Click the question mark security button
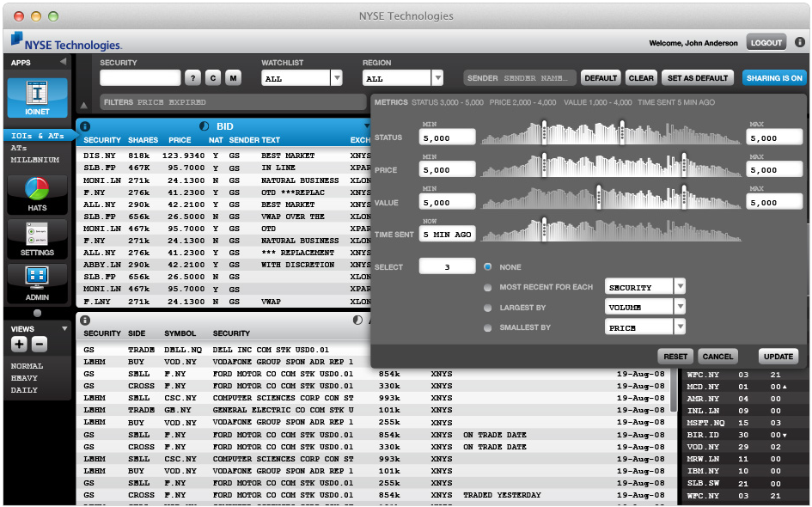This screenshot has height=507, width=812. point(192,78)
